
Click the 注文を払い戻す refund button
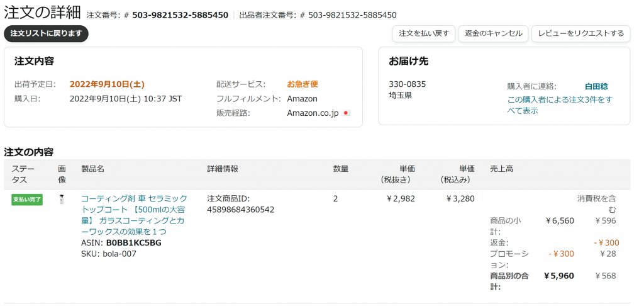tap(424, 34)
